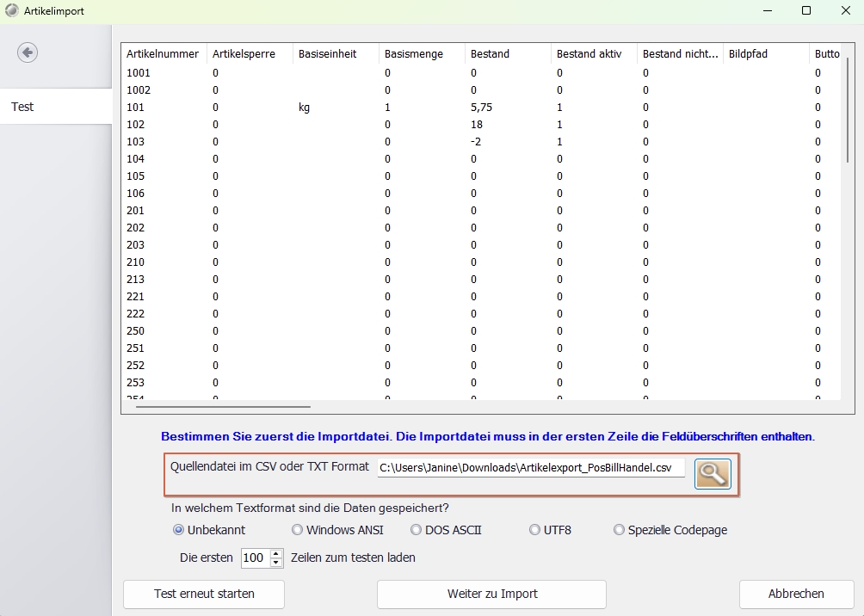The image size is (864, 616).
Task: Click the back arrow icon
Action: [28, 53]
